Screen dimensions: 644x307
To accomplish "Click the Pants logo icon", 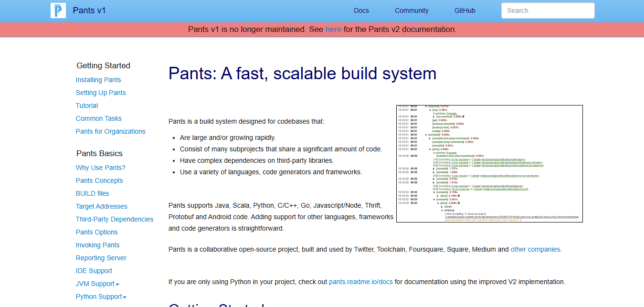I will [x=58, y=10].
